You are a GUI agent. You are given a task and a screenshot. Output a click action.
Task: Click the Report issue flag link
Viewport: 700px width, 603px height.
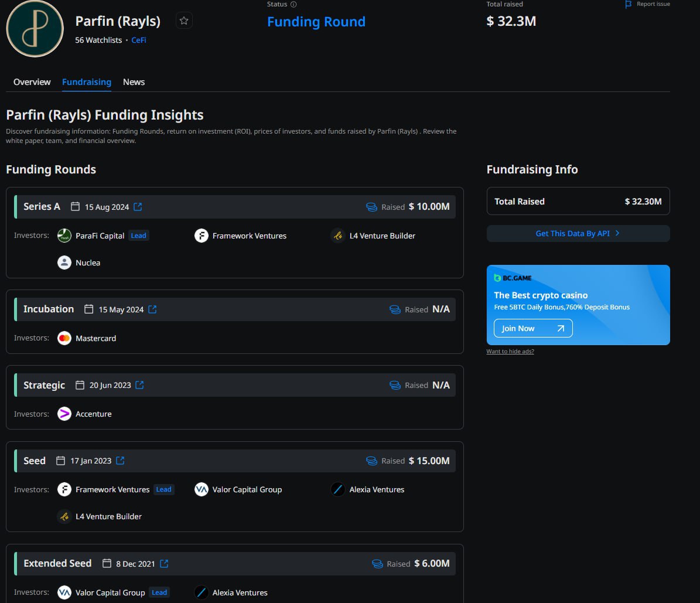(647, 4)
